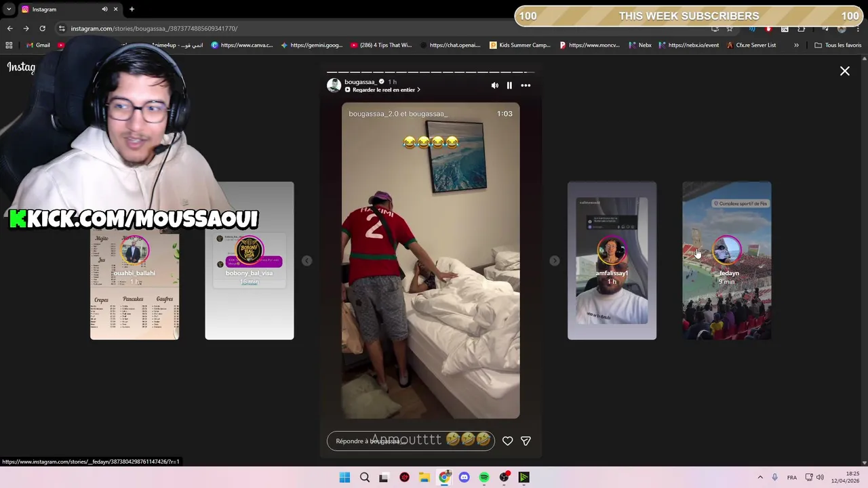Open the Chrome apps grid icon
868x488 pixels.
(x=9, y=45)
